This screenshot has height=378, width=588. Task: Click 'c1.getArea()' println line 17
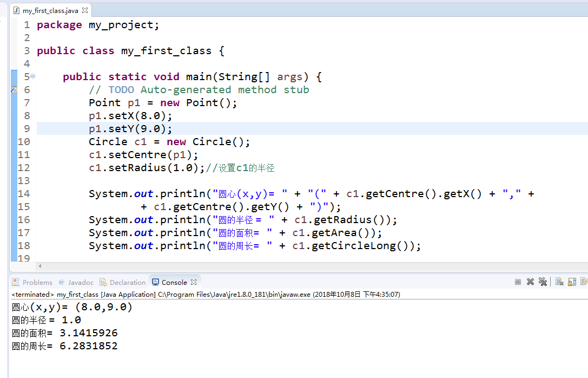235,233
